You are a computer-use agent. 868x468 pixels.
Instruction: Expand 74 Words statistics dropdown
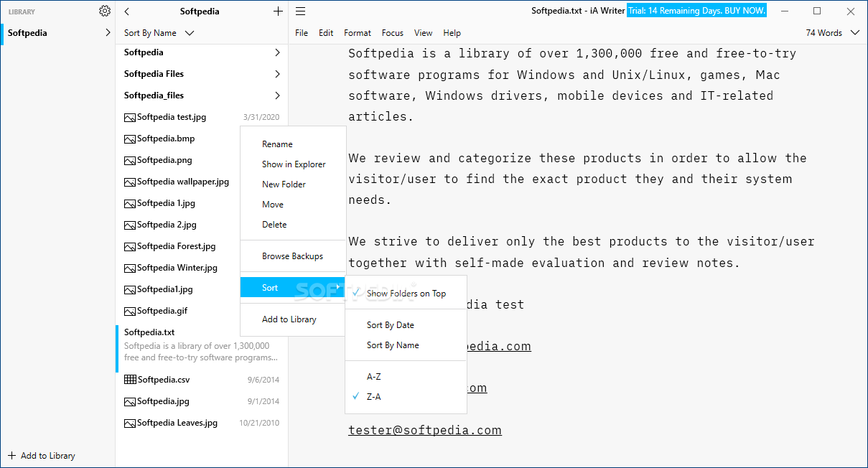coord(833,33)
